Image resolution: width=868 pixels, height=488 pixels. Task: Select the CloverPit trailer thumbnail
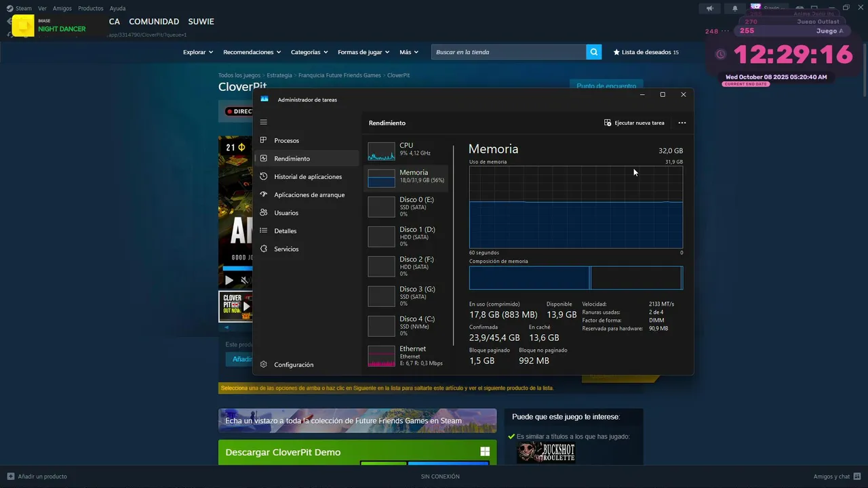pos(236,306)
